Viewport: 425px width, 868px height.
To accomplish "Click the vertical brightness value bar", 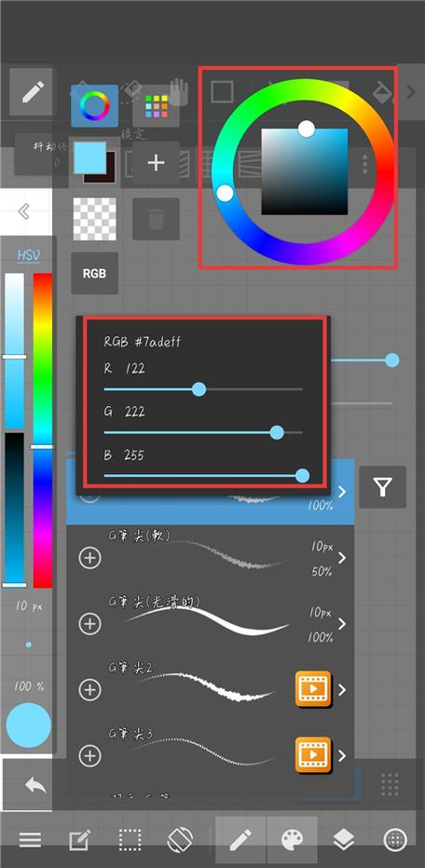I will pos(14,509).
